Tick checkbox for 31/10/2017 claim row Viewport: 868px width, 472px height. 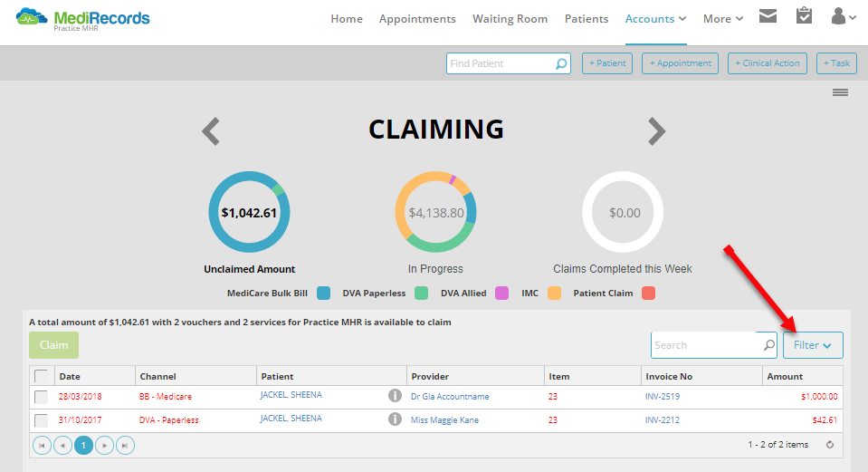pos(41,420)
